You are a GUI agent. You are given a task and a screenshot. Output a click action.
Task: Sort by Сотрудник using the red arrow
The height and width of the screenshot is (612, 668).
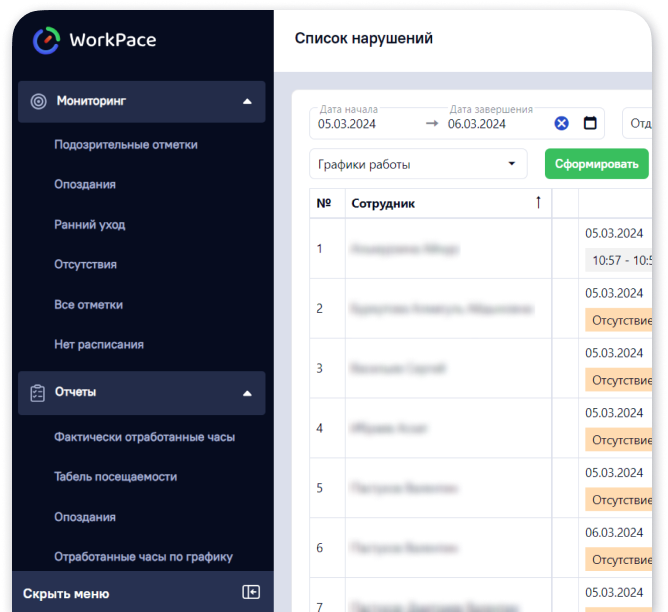pos(538,203)
